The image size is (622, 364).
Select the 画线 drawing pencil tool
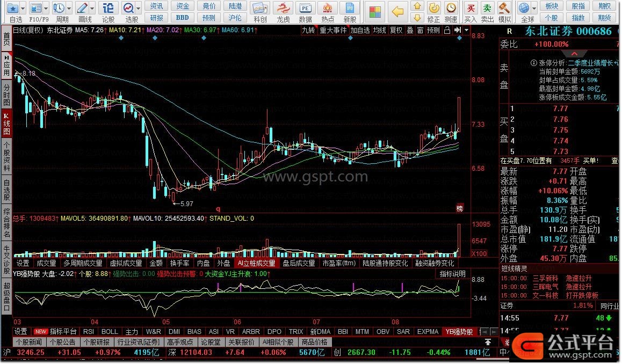(x=82, y=8)
